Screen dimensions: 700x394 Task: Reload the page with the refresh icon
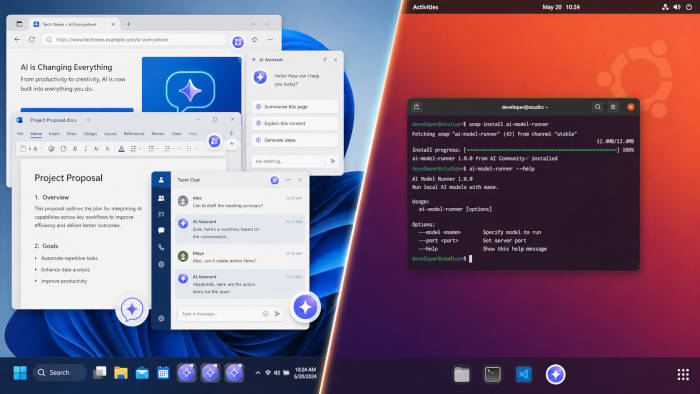[32, 39]
